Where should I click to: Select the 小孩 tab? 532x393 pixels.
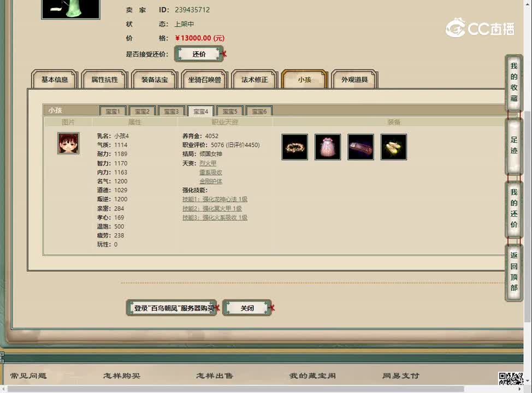[x=304, y=79]
